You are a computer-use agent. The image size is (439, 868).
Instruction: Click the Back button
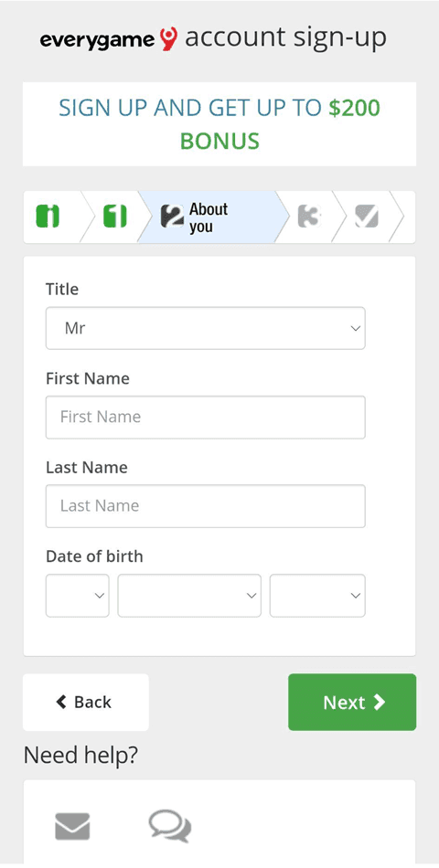click(86, 702)
